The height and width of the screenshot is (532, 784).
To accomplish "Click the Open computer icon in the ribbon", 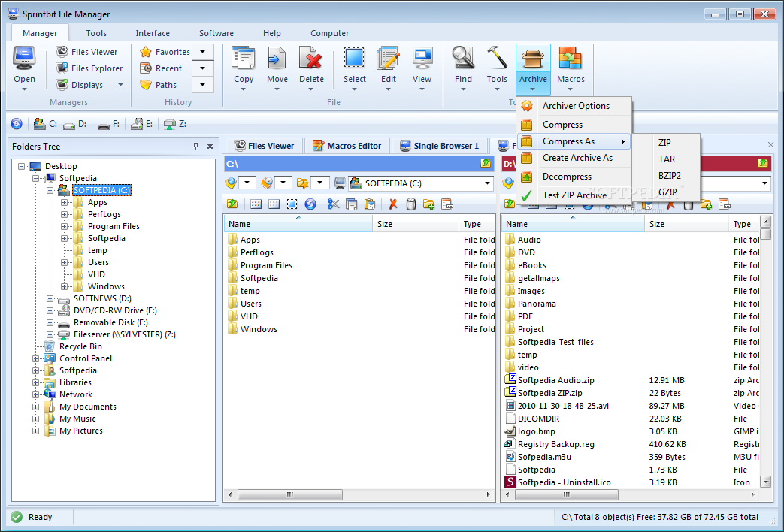I will pyautogui.click(x=24, y=69).
